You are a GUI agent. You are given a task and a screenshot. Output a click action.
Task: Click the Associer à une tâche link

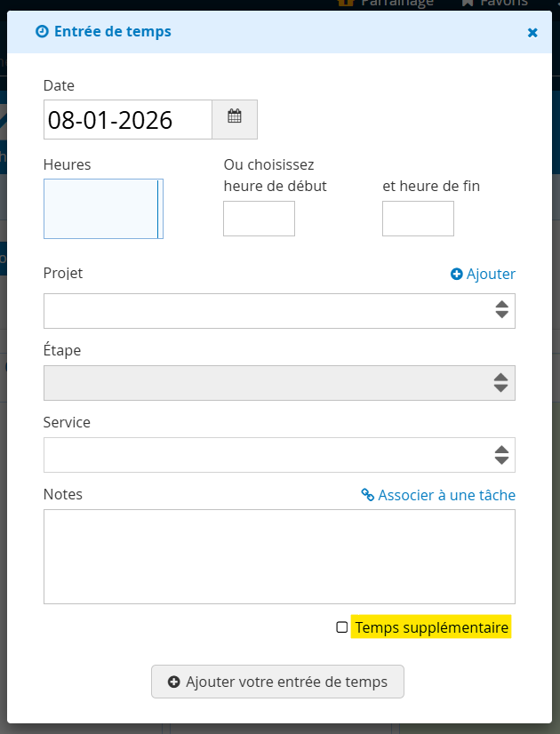point(444,495)
